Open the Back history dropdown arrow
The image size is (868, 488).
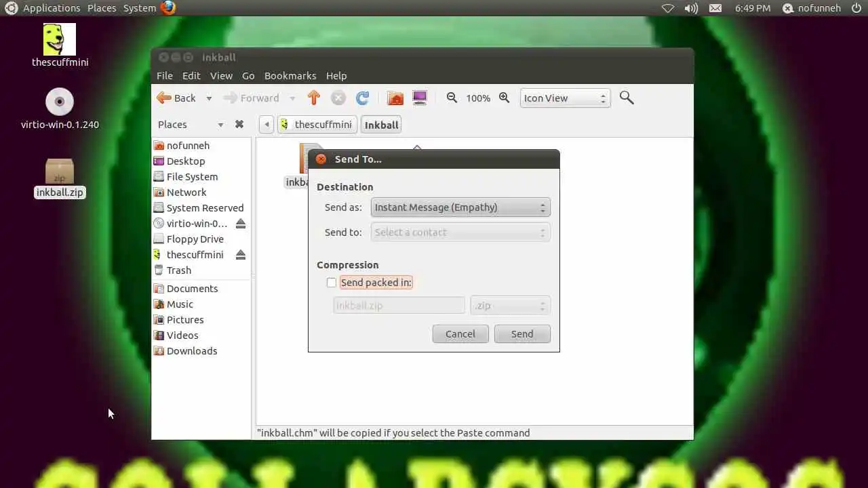click(x=209, y=98)
